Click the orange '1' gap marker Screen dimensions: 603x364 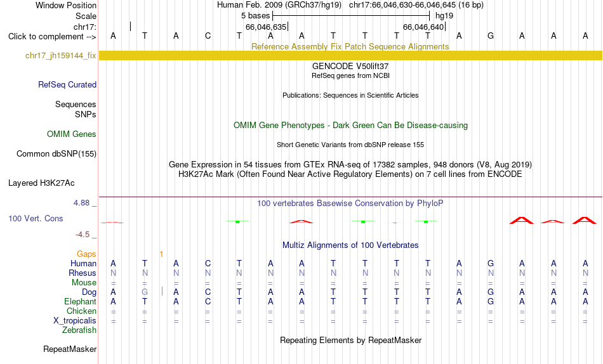(161, 254)
